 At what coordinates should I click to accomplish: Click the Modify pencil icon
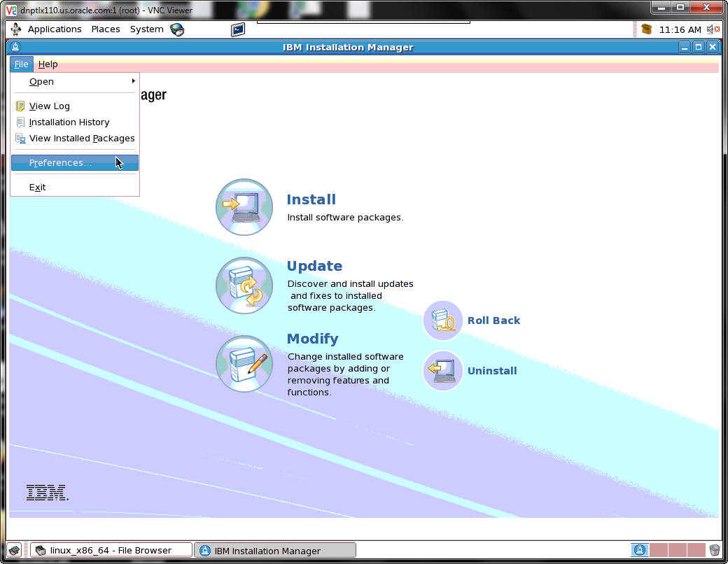[x=244, y=363]
